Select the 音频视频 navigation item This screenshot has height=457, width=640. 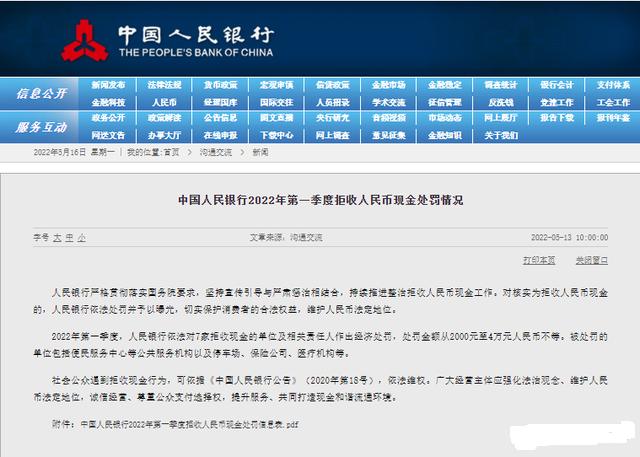[389, 118]
